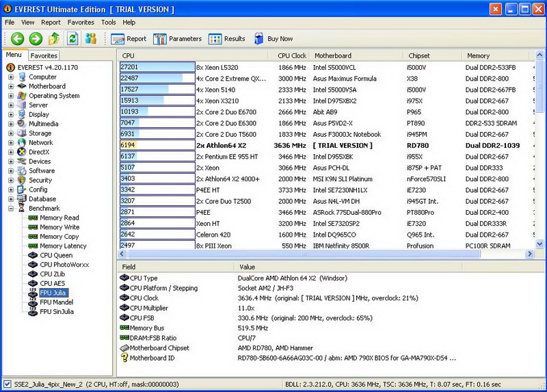Viewport: 547px width, 392px height.
Task: Click the Memory Read chip icon
Action: (x=33, y=218)
